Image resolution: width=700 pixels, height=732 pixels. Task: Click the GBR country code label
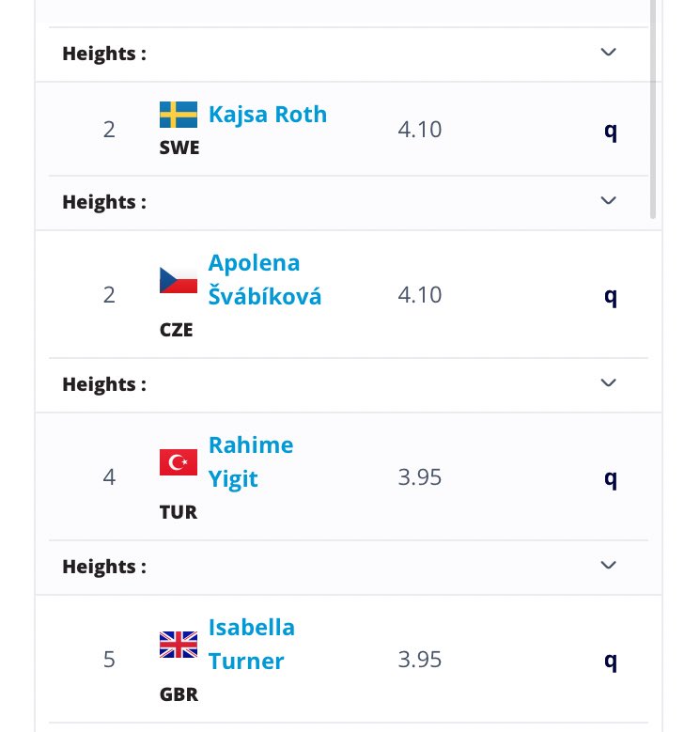pos(179,694)
